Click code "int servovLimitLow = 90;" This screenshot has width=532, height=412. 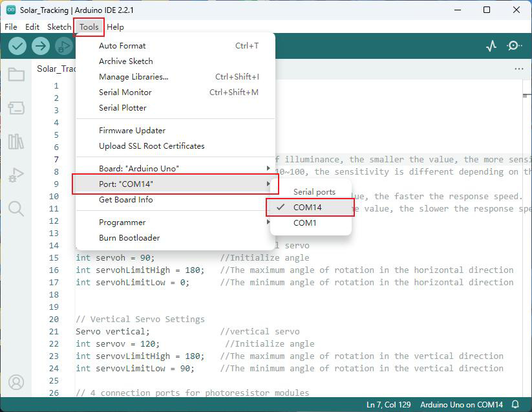[135, 369]
